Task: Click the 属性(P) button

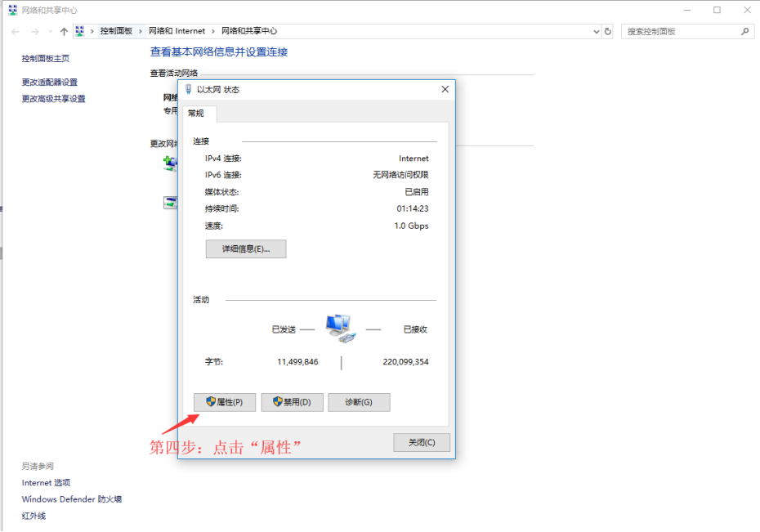Action: 225,401
